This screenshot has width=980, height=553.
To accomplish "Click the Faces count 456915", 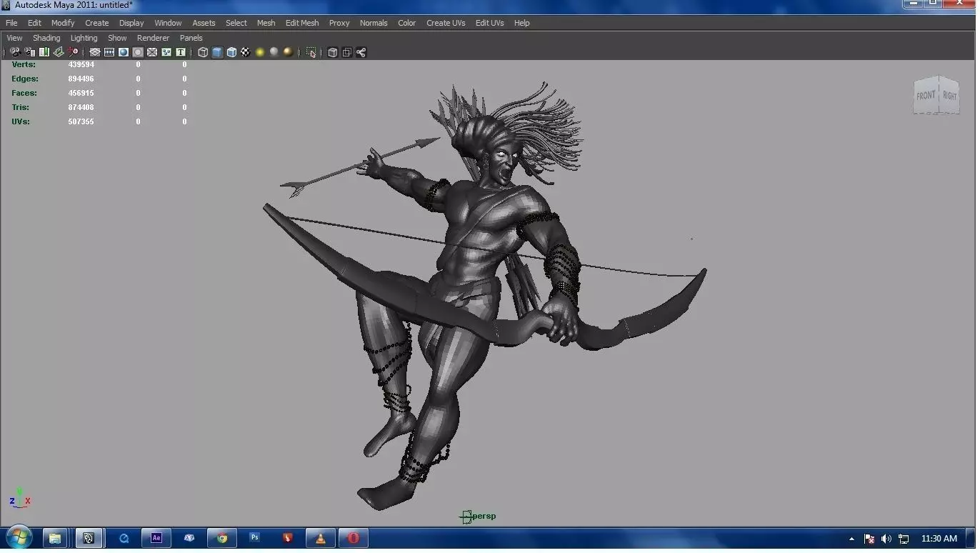I will 81,93.
